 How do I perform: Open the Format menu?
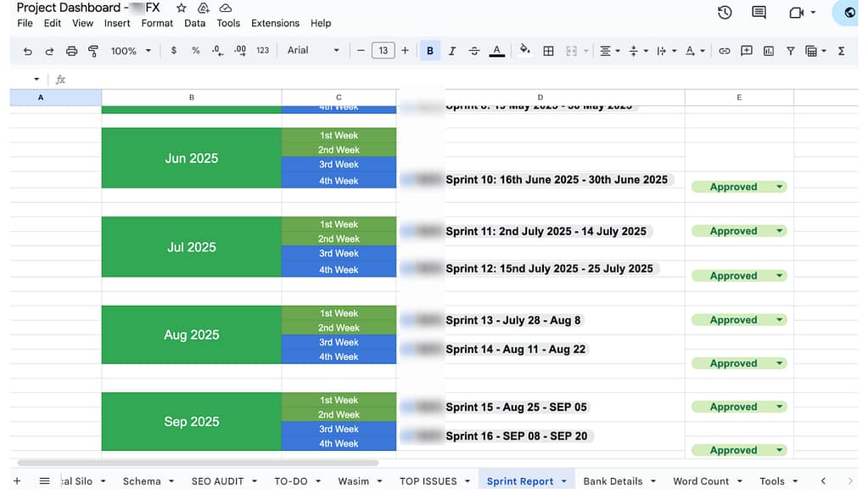click(156, 23)
